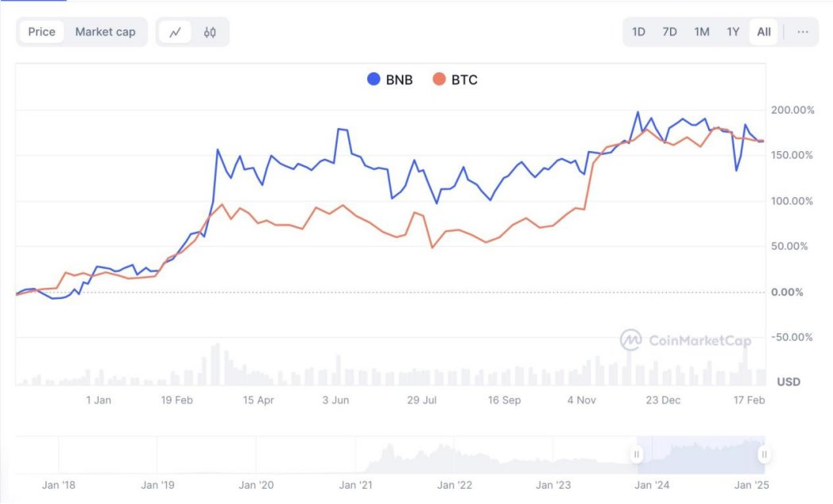Image resolution: width=833 pixels, height=504 pixels.
Task: Click the right range slider handle
Action: point(764,455)
